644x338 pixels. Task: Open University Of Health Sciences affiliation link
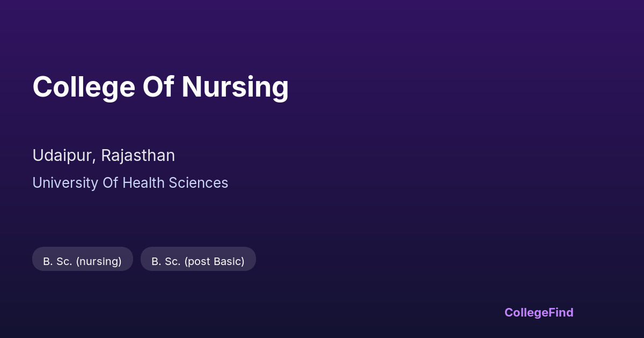(130, 183)
